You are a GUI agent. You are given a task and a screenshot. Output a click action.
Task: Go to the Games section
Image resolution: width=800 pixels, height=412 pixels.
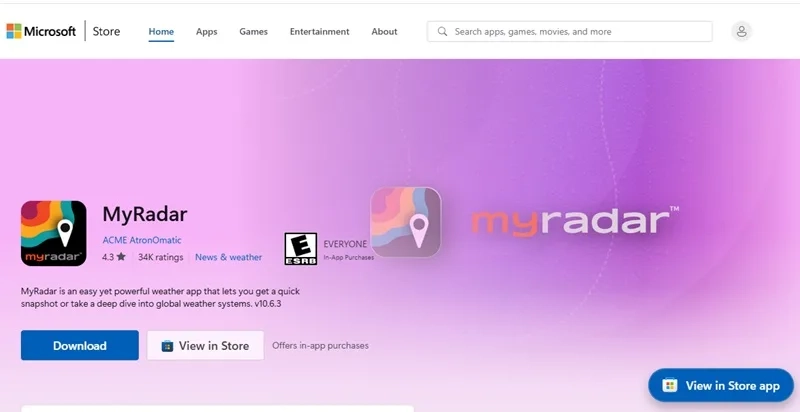pyautogui.click(x=253, y=32)
